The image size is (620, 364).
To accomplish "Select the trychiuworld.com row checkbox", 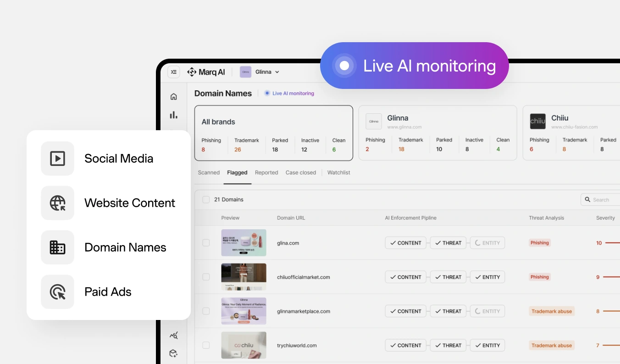I will [206, 345].
